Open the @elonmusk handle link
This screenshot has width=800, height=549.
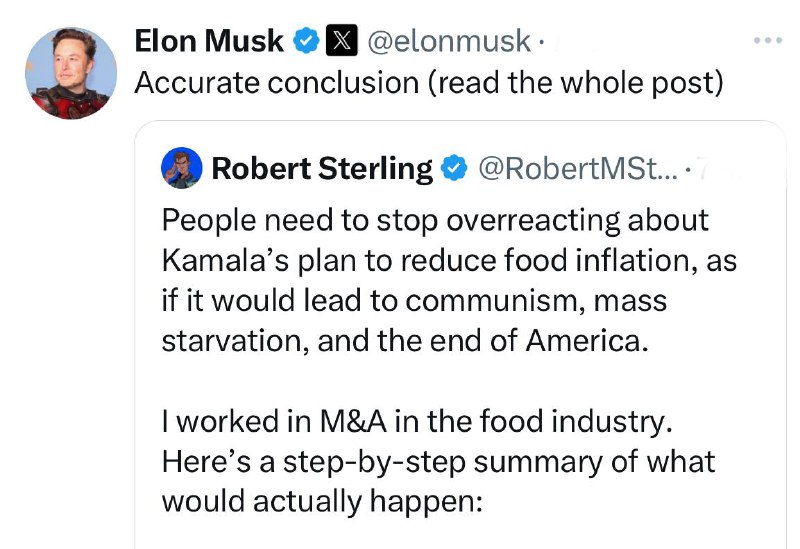click(449, 41)
